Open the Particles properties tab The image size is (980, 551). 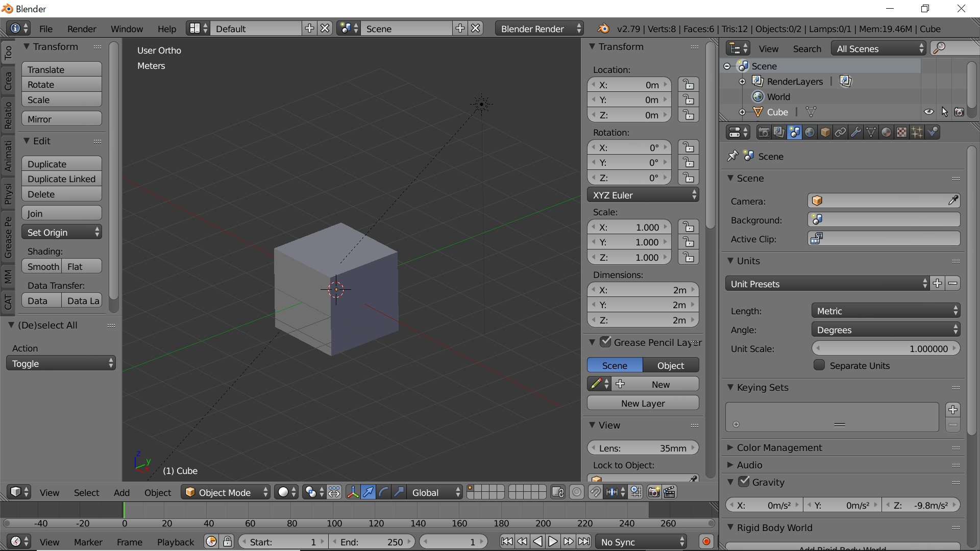point(917,133)
